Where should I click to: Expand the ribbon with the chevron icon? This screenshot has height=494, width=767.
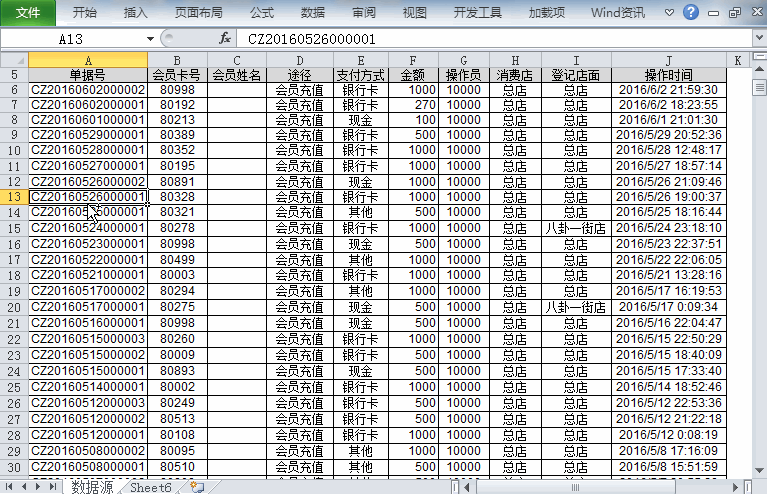click(x=669, y=13)
